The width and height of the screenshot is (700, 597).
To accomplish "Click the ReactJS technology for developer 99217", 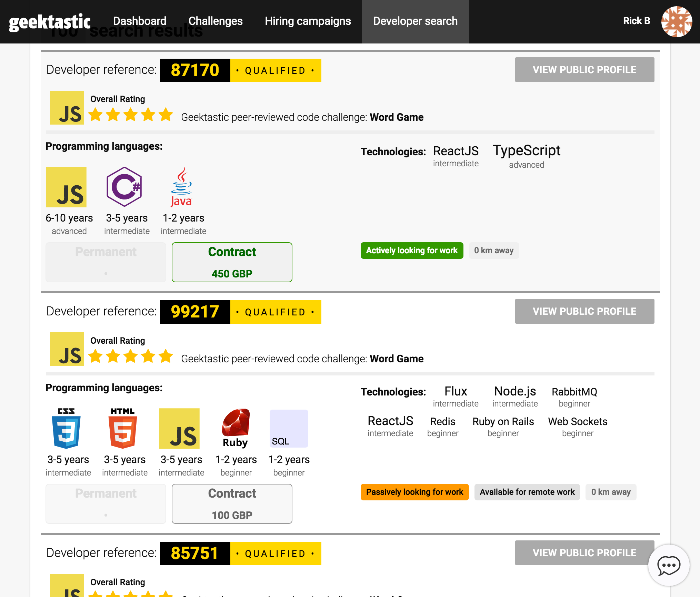I will [390, 421].
